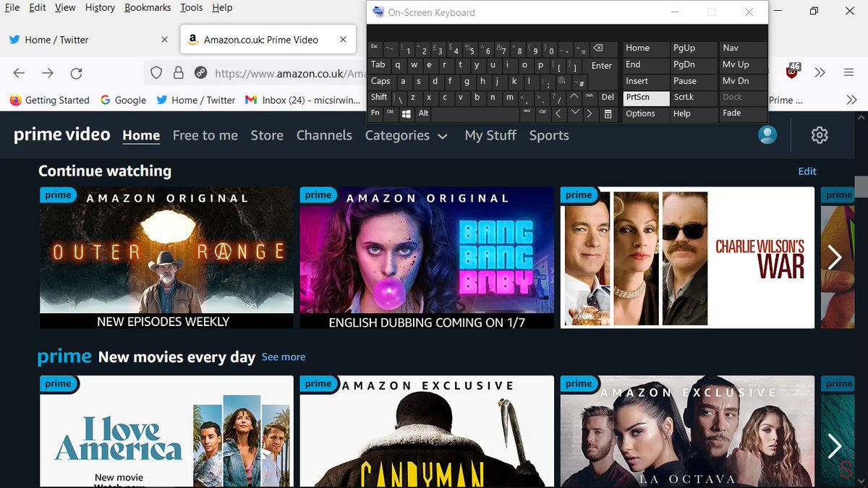Close the Amazon.co.uk Prime Video tab
Screen dimensions: 868x488
click(x=344, y=40)
